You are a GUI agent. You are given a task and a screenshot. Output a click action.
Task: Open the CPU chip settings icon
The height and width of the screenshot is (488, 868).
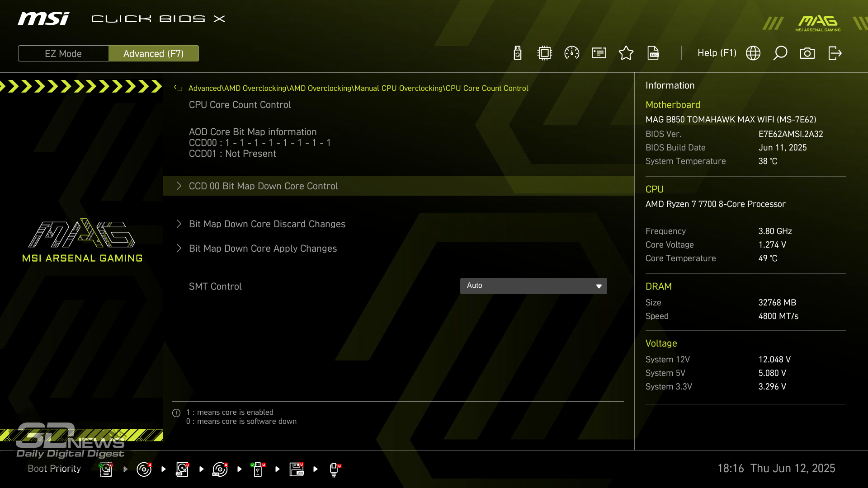(x=545, y=53)
